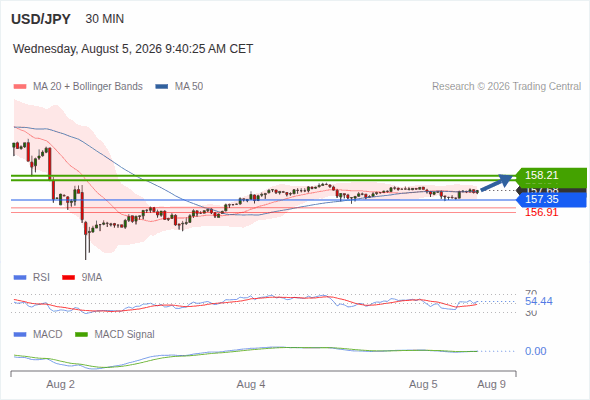
Task: Click the 30 MIN timeframe label
Action: click(105, 19)
